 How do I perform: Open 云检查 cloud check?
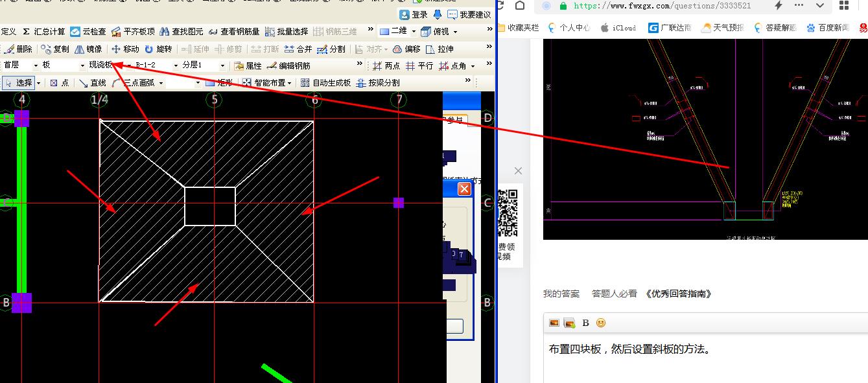88,32
